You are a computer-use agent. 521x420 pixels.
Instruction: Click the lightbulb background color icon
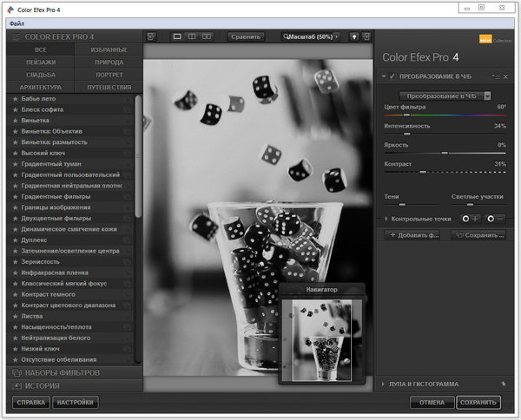point(354,36)
